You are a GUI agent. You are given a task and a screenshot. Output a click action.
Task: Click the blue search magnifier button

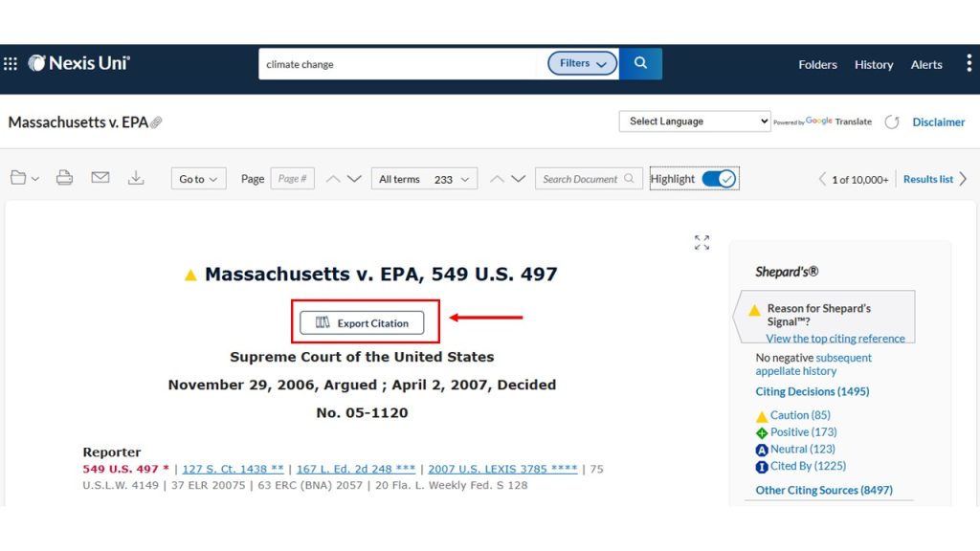(640, 64)
